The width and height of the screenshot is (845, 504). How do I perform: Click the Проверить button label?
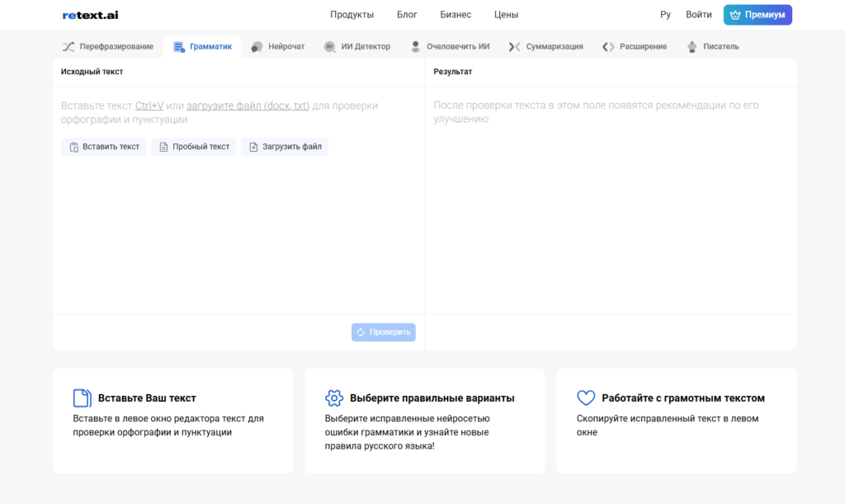[x=390, y=332]
